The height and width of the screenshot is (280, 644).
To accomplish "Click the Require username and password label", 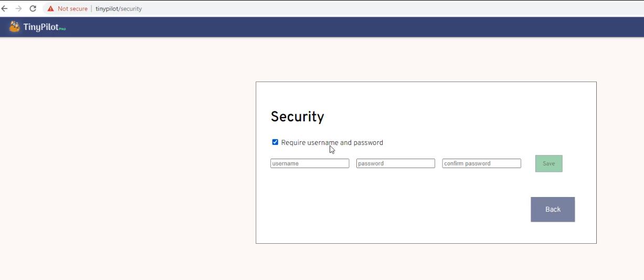I will point(332,142).
